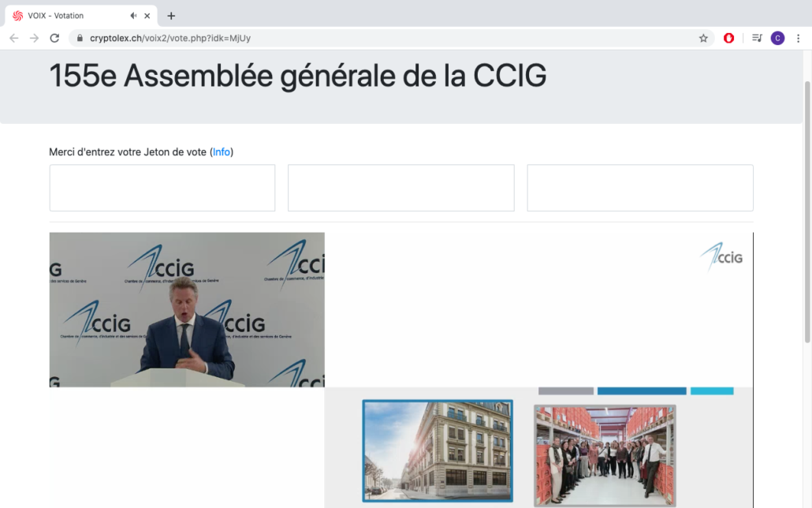Open the media control playlist icon

(757, 38)
